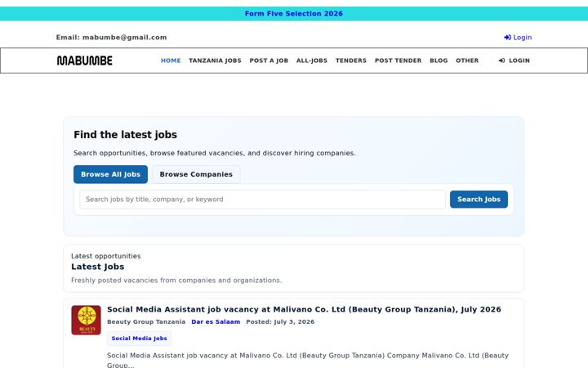Click the Mabumbe logo
588x368 pixels.
pyautogui.click(x=84, y=61)
